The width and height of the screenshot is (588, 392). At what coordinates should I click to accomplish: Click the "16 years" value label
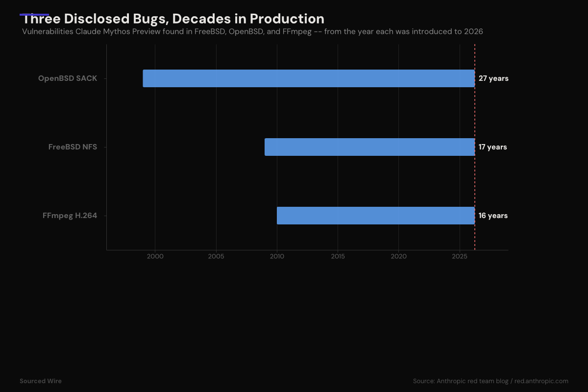[493, 216]
